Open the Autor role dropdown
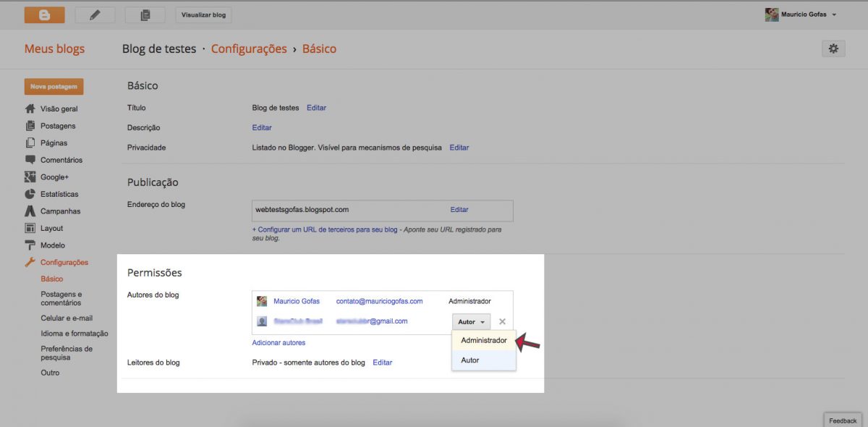 point(472,322)
